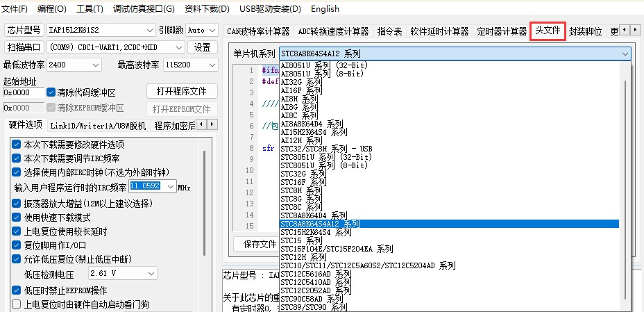Select AI8051U 系列 (32-Bit) option

point(449,65)
